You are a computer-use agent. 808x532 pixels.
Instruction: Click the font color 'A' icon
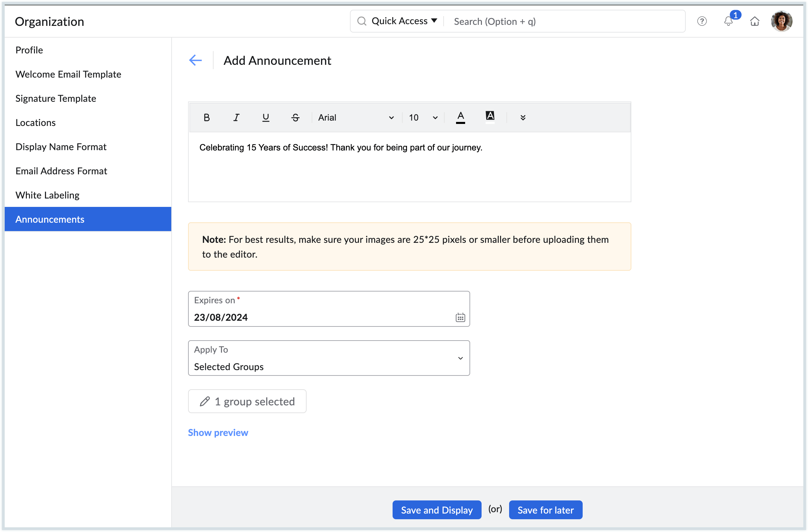(x=461, y=117)
